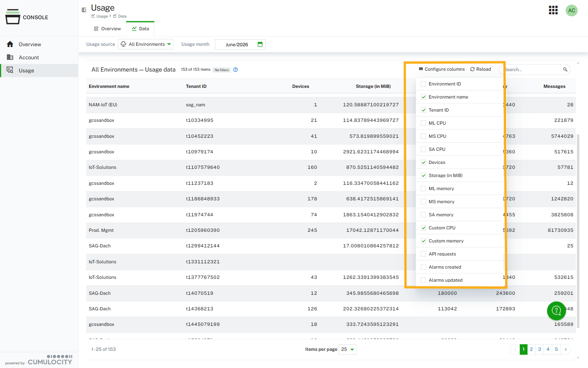Uncheck the Environment name column checkbox
588x368 pixels.
(x=423, y=97)
